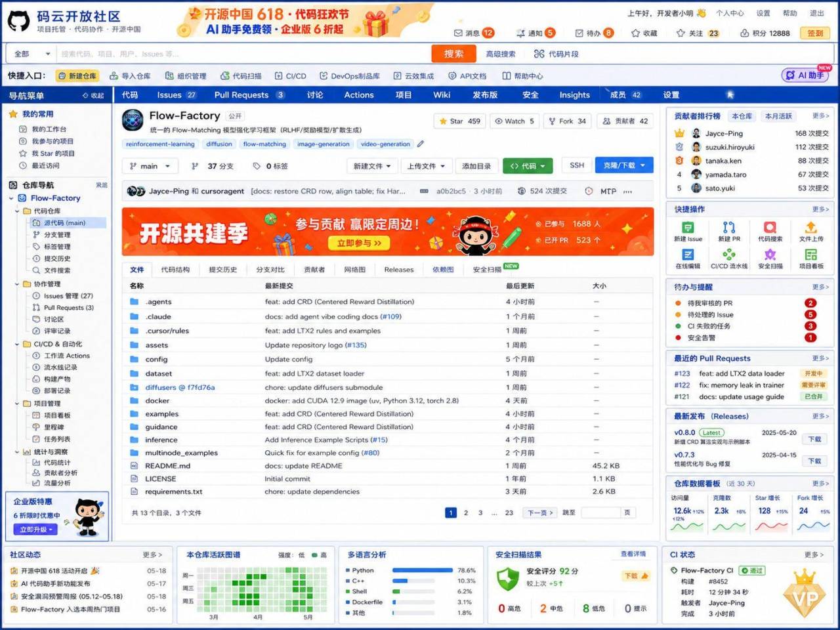Click the 跳至 page number field
This screenshot has width=840, height=630.
[600, 513]
